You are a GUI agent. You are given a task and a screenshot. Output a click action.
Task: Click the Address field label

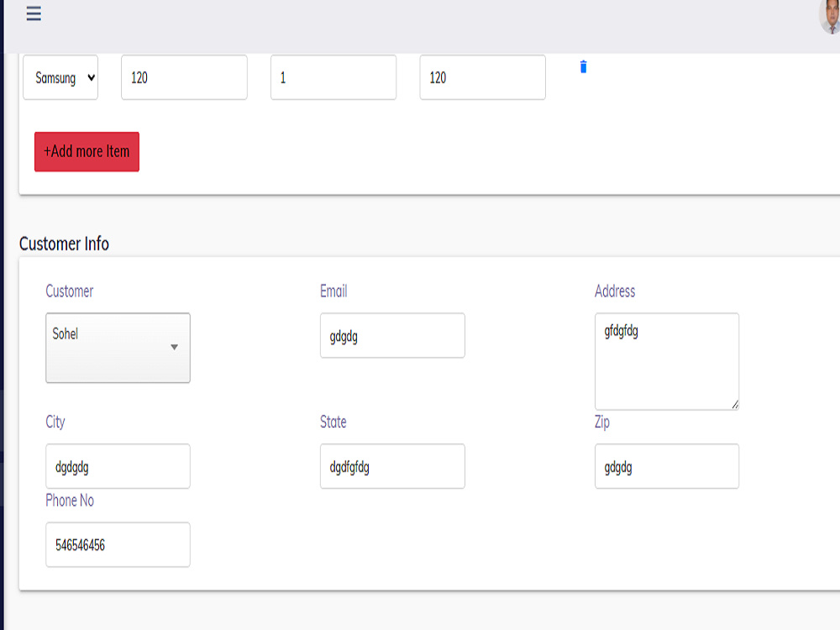coord(615,291)
